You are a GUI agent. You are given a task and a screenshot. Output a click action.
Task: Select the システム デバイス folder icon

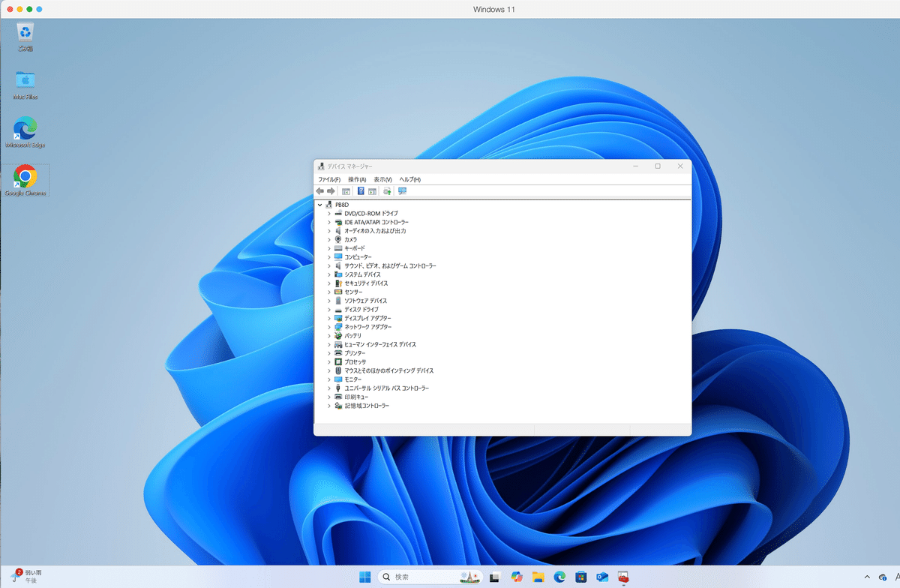pyautogui.click(x=338, y=274)
